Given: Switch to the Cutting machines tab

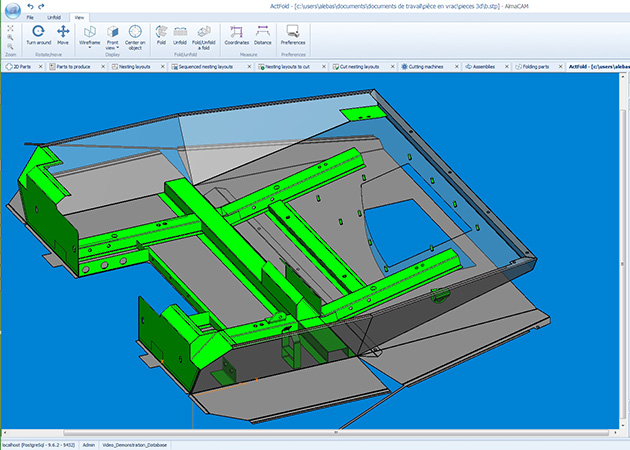Looking at the screenshot, I should pos(428,66).
